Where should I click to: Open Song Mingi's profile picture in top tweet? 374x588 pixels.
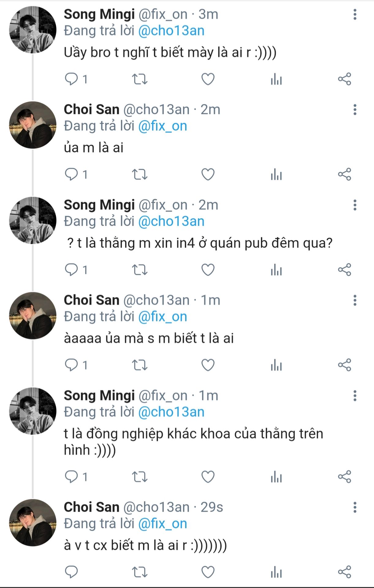(33, 30)
